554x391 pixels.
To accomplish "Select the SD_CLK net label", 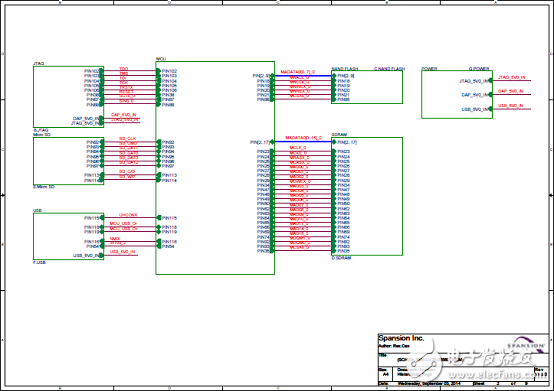I will click(127, 138).
